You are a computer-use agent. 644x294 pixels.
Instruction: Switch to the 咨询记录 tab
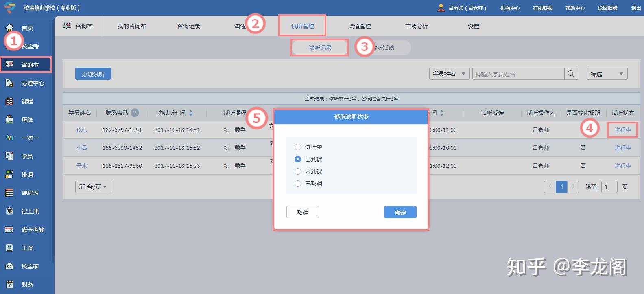(x=189, y=26)
